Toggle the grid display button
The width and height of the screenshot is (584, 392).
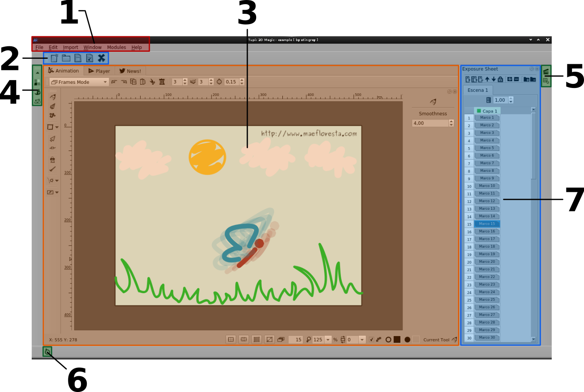[x=257, y=340]
